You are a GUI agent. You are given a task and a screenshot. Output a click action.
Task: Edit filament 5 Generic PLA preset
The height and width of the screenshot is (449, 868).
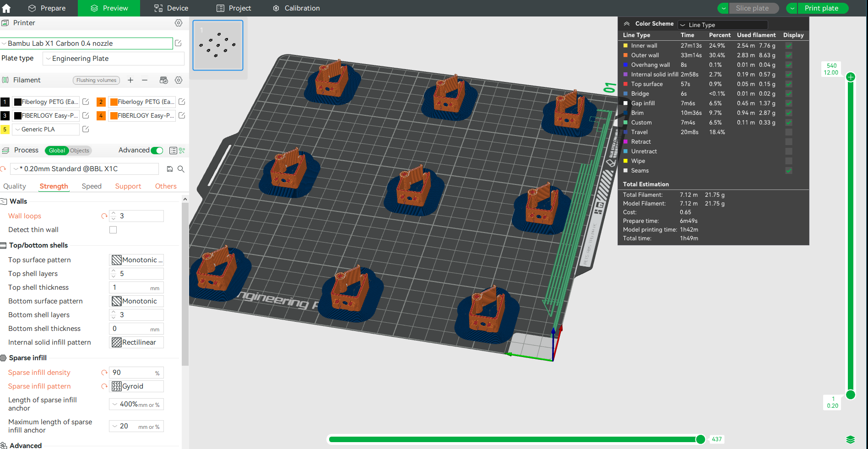pyautogui.click(x=86, y=129)
